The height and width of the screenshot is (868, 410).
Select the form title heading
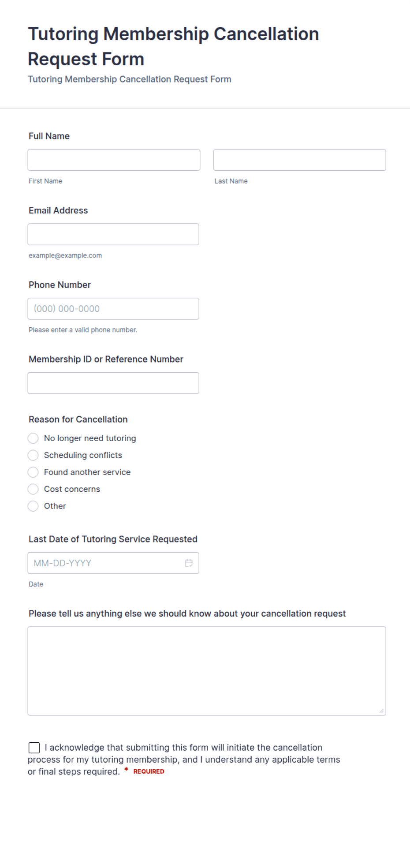click(x=173, y=46)
